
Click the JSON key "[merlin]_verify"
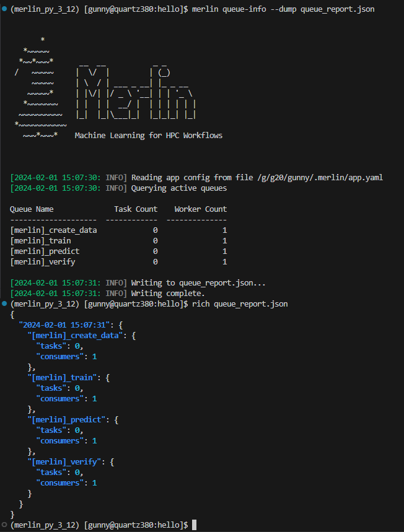point(64,462)
